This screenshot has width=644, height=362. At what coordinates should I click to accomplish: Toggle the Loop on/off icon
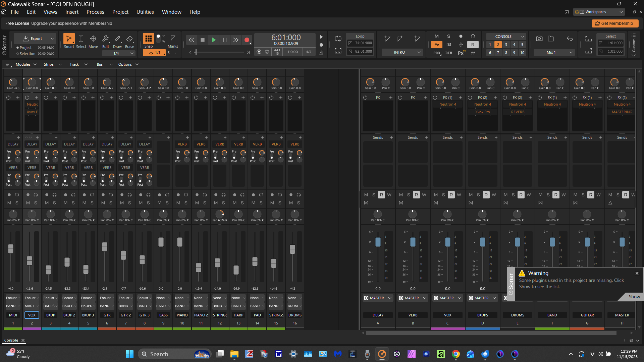338,39
